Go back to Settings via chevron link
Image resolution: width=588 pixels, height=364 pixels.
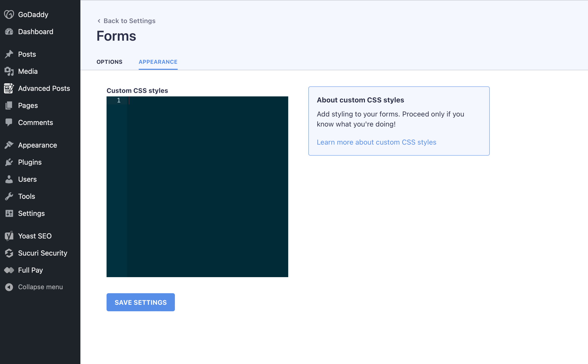[126, 21]
